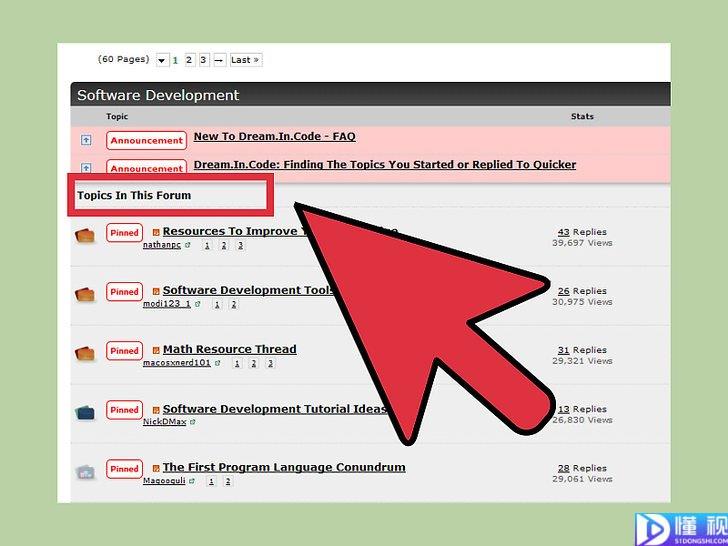
Task: Open New To Dream.In.Code - FAQ announcement
Action: point(274,136)
